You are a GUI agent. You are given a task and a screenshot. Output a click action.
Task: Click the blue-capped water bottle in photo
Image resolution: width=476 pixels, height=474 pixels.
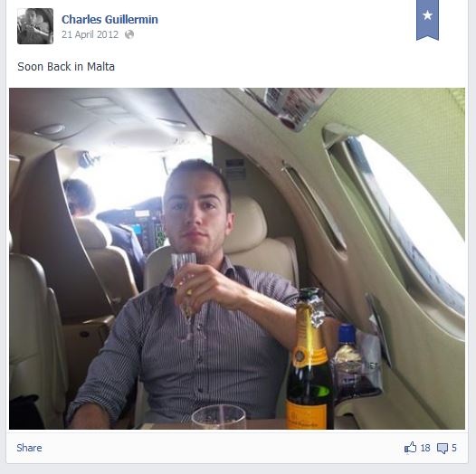point(346,358)
